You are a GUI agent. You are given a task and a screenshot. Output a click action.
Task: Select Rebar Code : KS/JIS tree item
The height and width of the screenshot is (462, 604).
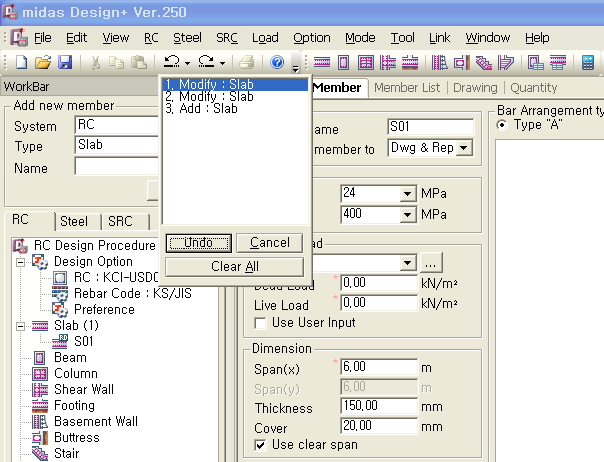(133, 294)
